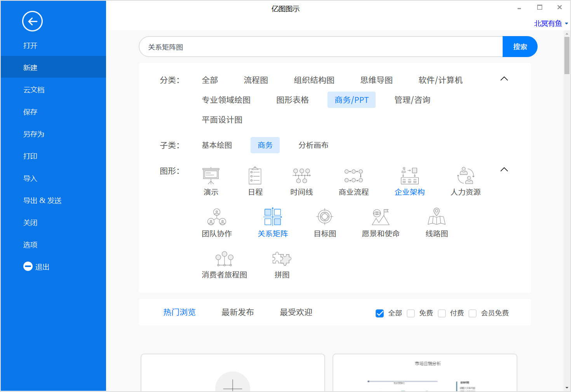Select the 线路图 map icon
The height and width of the screenshot is (392, 571).
coord(437,217)
